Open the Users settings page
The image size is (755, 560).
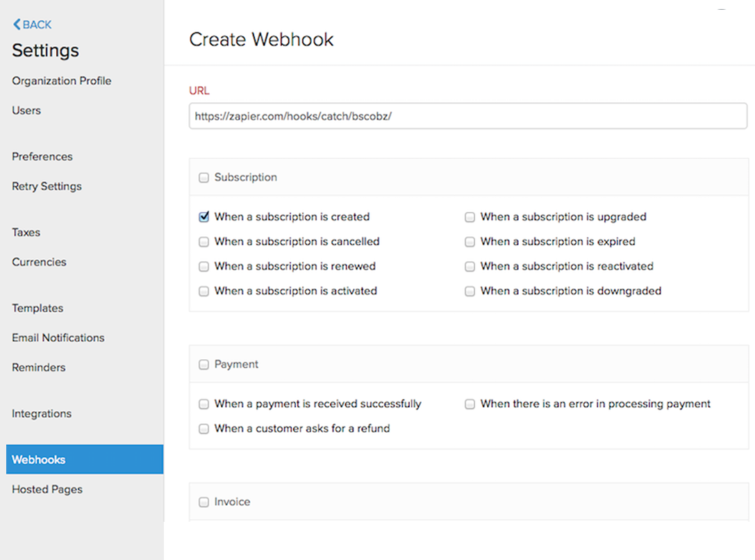click(26, 110)
